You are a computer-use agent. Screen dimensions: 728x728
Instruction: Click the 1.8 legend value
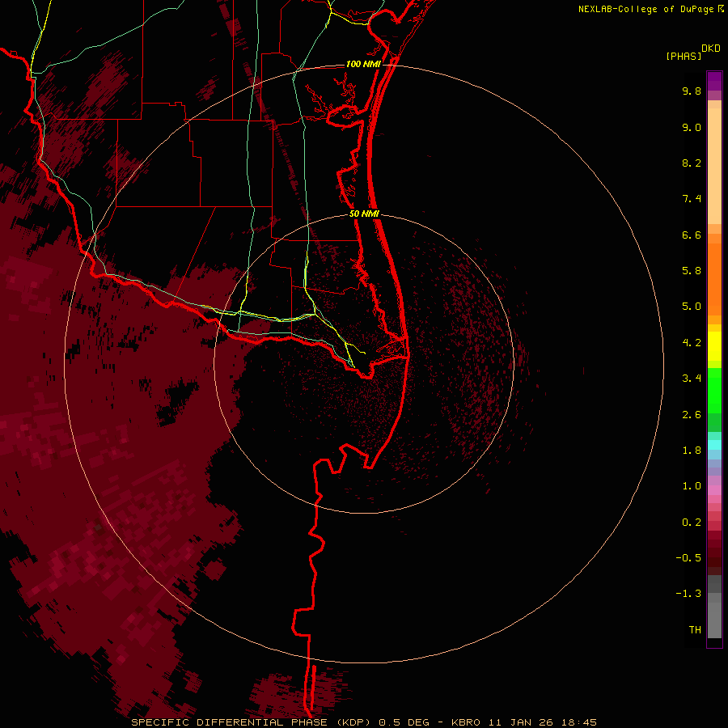tap(692, 451)
